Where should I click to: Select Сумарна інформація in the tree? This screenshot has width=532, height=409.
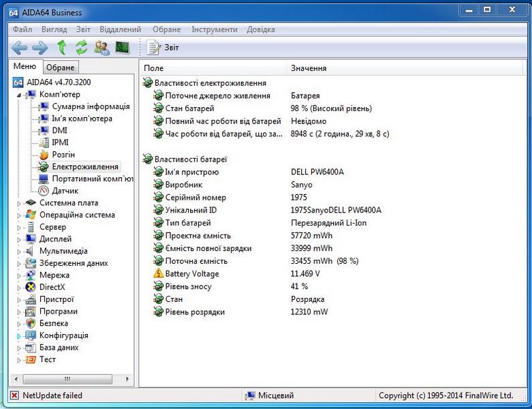[x=91, y=106]
